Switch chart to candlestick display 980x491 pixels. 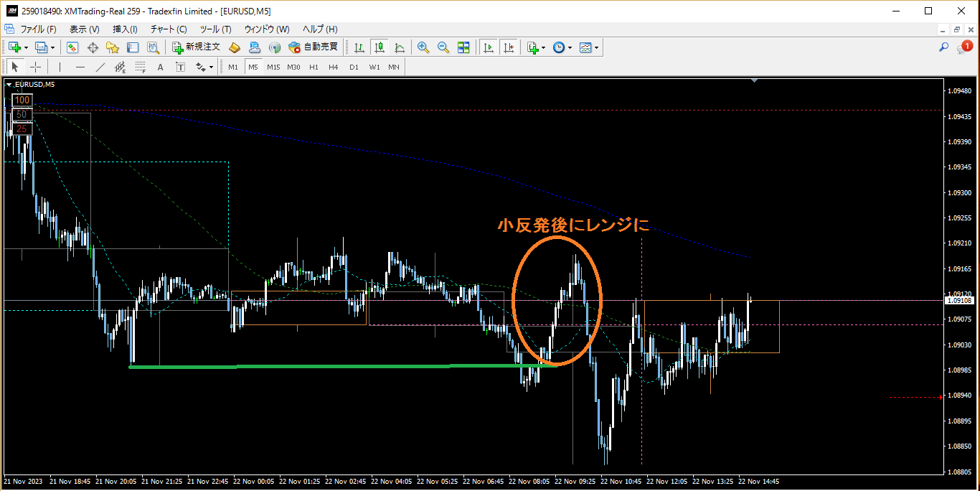coord(380,47)
